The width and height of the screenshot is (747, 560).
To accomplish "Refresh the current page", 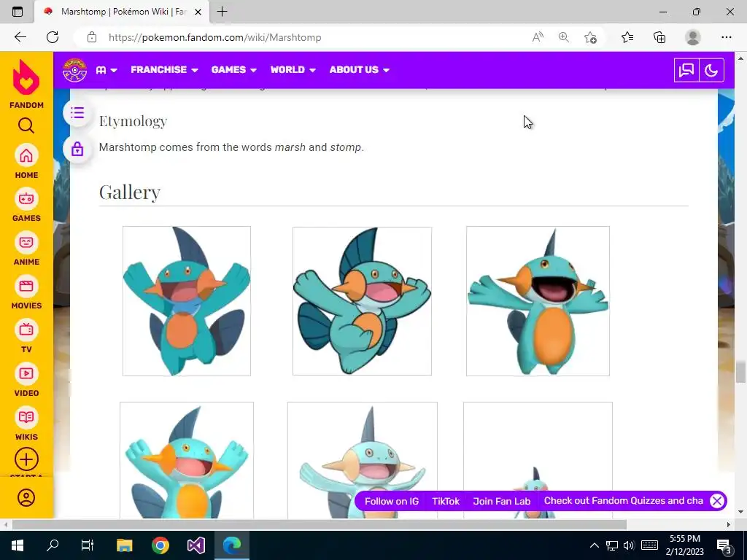I will tap(53, 37).
